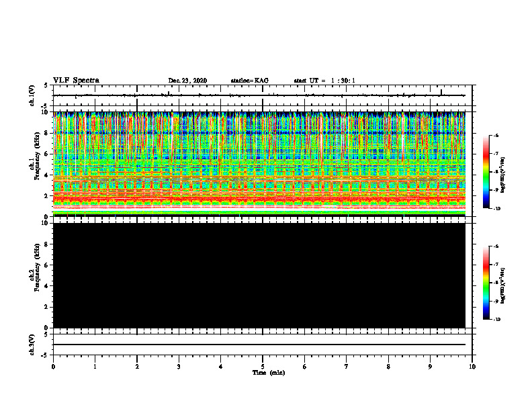Click the ch.2 spectrogram color scale bar
Viewport: 532px width, 411px height.
pyautogui.click(x=486, y=283)
